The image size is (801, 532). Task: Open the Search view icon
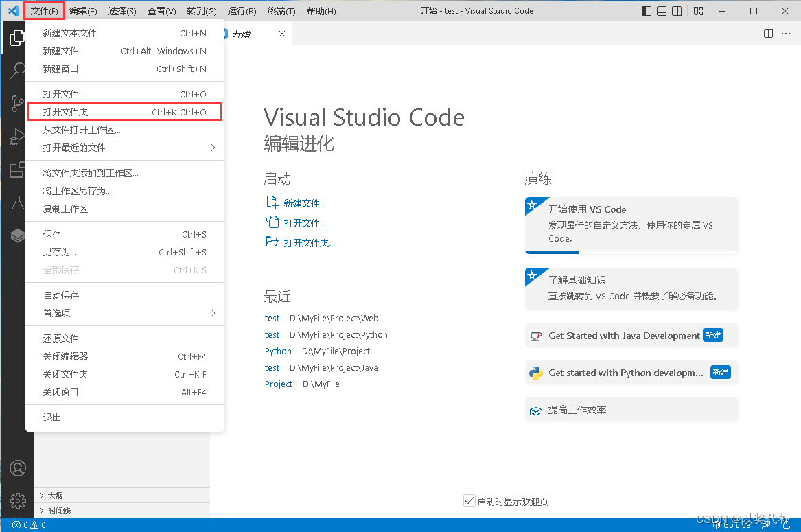tap(17, 70)
